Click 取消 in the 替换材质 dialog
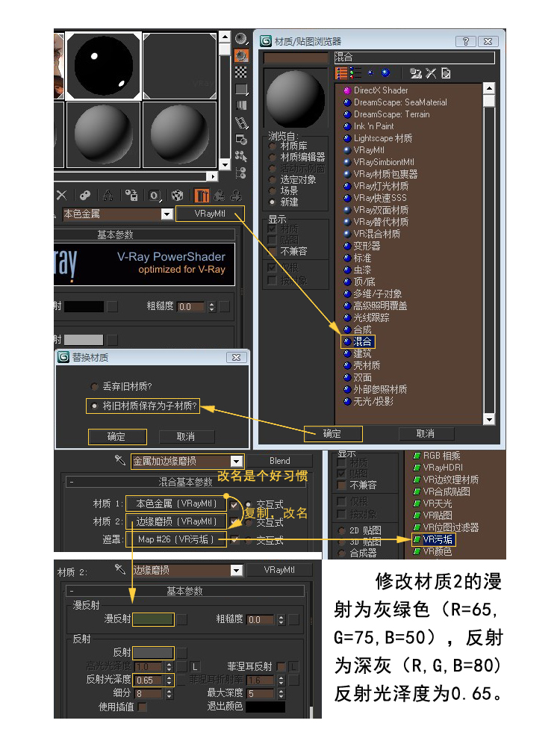Image resolution: width=560 pixels, height=747 pixels. pyautogui.click(x=186, y=437)
